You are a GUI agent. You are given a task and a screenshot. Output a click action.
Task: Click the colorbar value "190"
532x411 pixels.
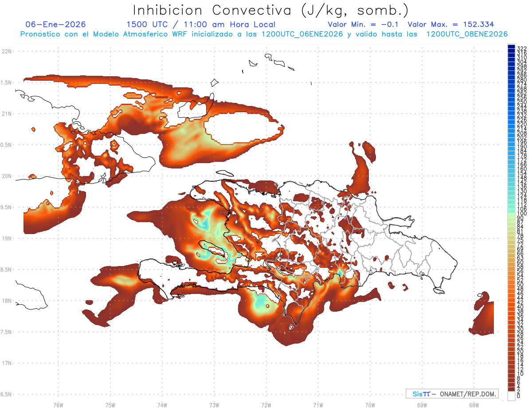pos(522,147)
